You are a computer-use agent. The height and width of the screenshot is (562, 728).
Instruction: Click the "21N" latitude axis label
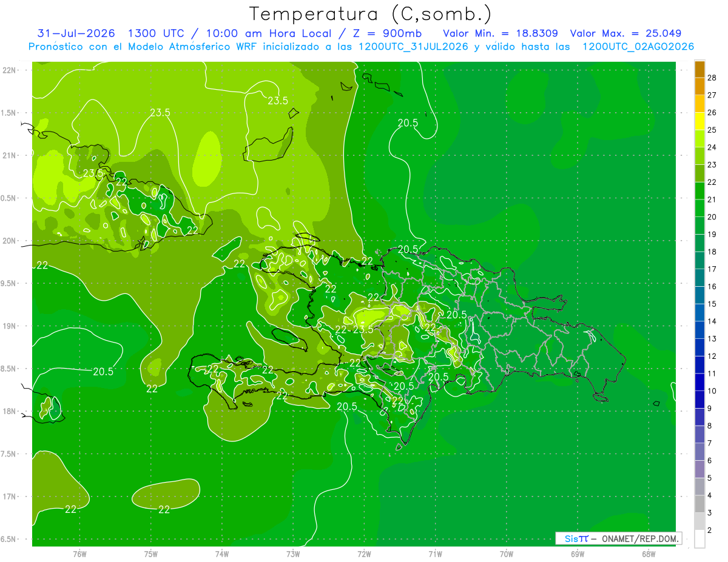[10, 156]
